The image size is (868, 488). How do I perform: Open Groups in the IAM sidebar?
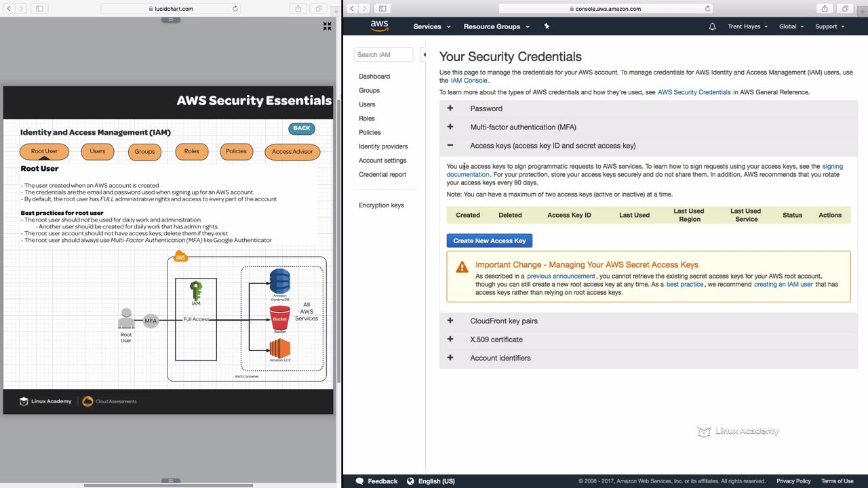[x=369, y=90]
